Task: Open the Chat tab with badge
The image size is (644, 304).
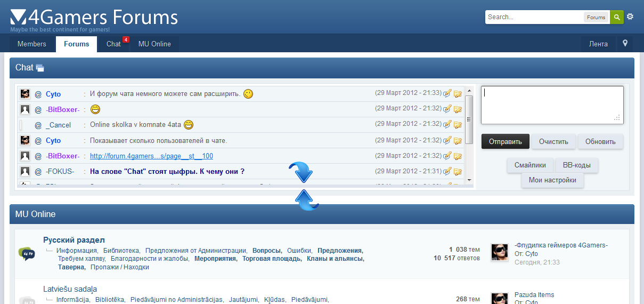Action: (113, 44)
